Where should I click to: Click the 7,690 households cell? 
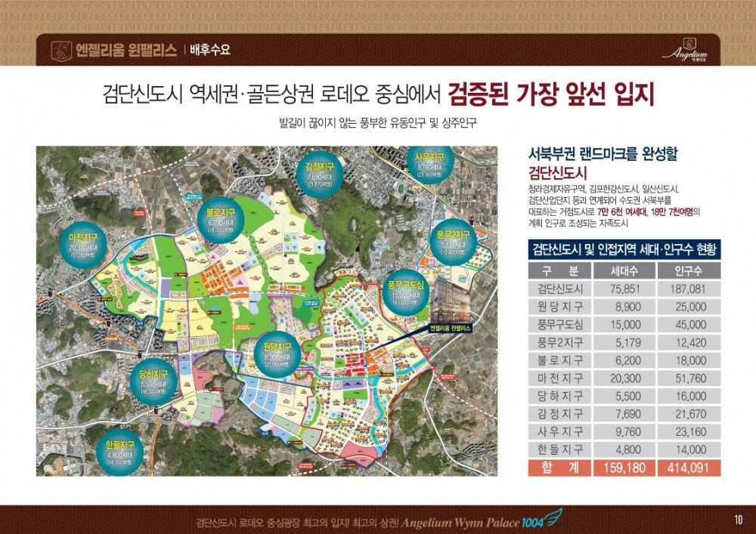pyautogui.click(x=624, y=414)
